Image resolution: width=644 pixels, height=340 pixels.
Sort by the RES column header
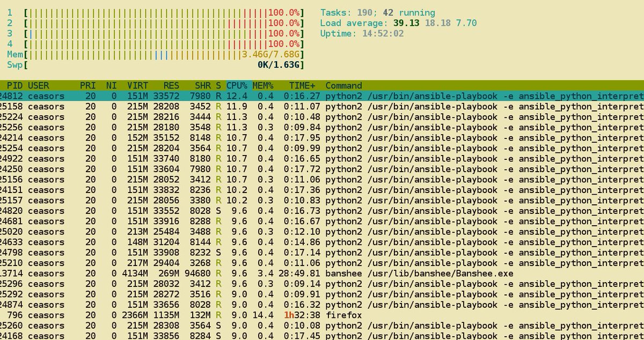[172, 85]
